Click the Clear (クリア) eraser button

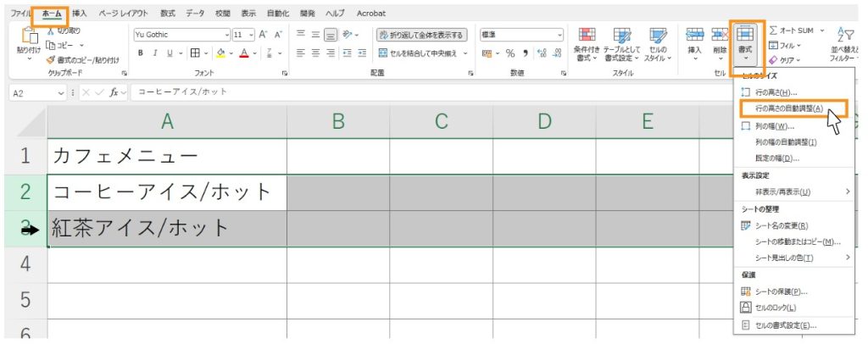click(x=785, y=59)
